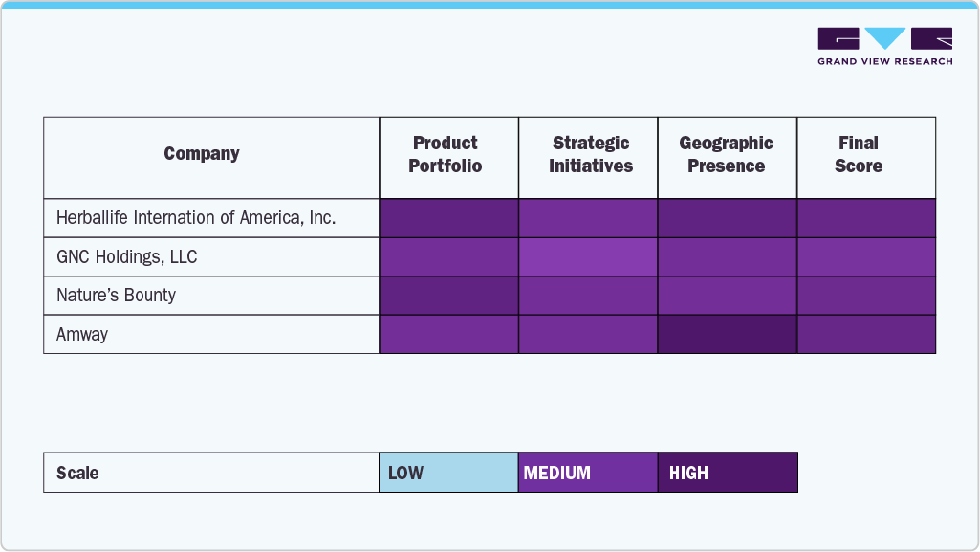Click the Herbalife company row label
980x552 pixels.
(x=196, y=218)
